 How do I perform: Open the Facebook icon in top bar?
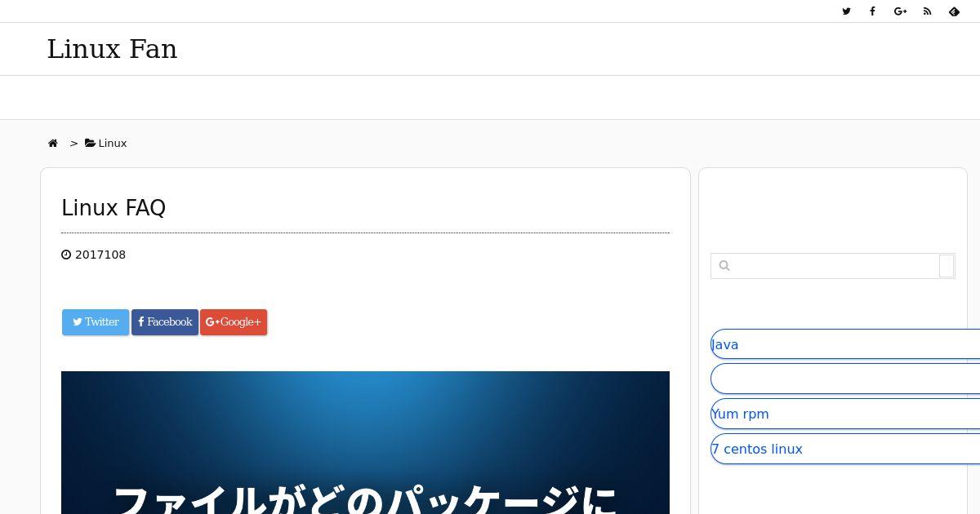coord(872,11)
